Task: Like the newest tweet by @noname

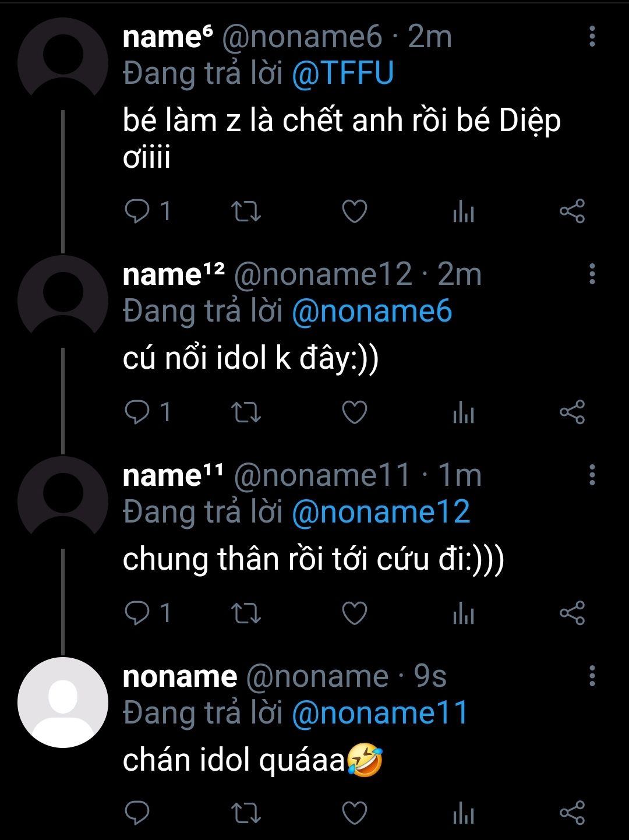Action: pos(354,813)
